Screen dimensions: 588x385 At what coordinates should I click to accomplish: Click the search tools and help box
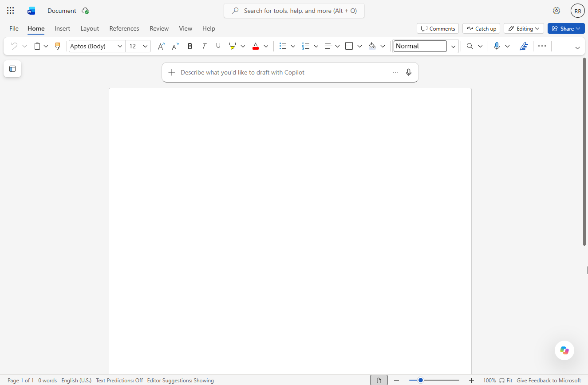click(294, 11)
